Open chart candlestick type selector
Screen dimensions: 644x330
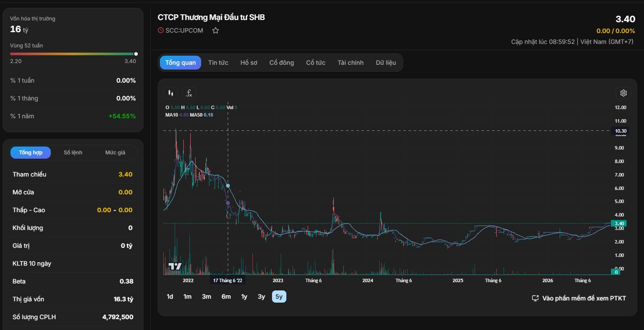(171, 93)
